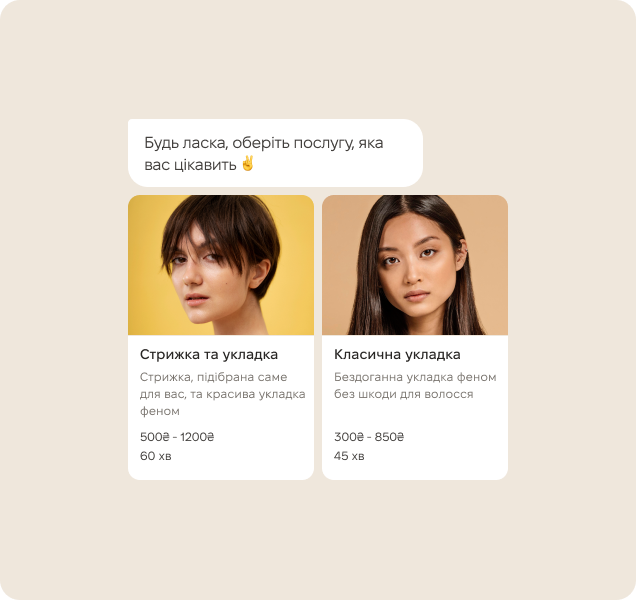Viewport: 636px width, 600px height.
Task: Click для вас, та красива укладка line
Action: (x=223, y=394)
